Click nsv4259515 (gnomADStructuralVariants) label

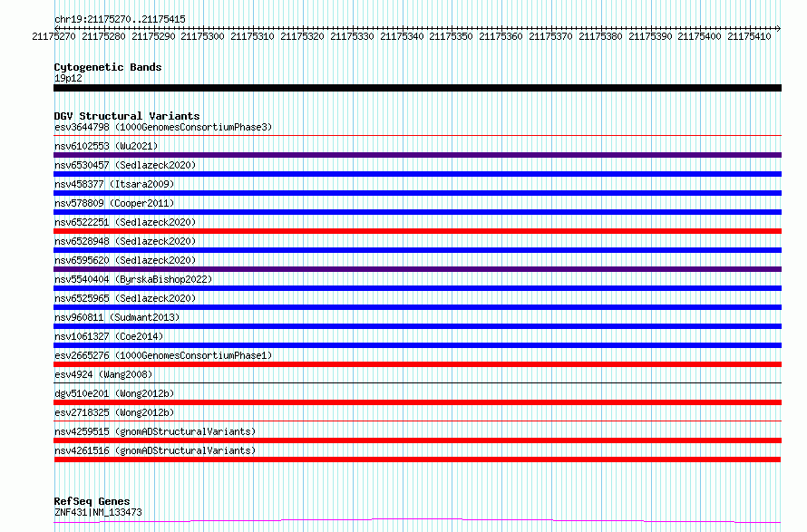pos(155,431)
